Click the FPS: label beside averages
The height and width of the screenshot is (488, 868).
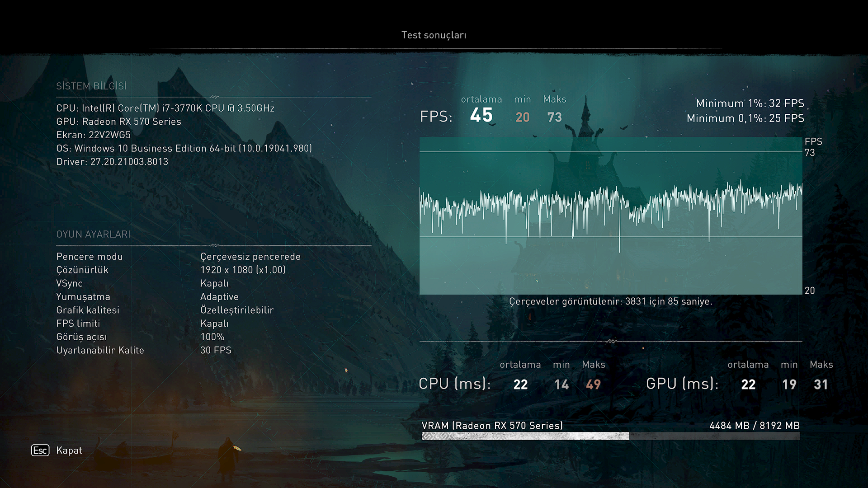(x=436, y=117)
